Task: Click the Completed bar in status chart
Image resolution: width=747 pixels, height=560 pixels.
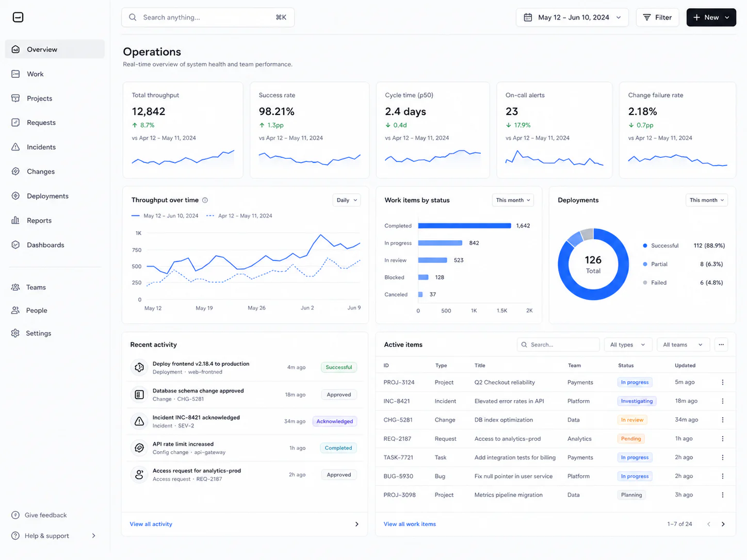Action: tap(464, 226)
